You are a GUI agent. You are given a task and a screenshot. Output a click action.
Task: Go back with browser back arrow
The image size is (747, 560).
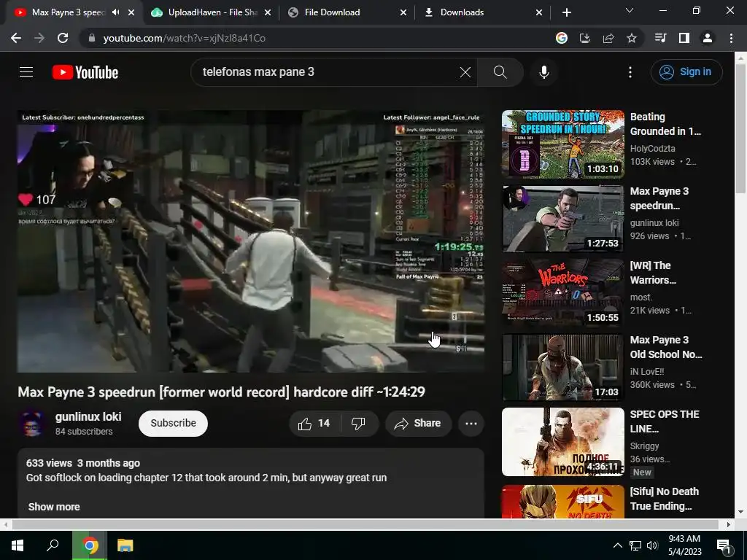click(x=16, y=38)
